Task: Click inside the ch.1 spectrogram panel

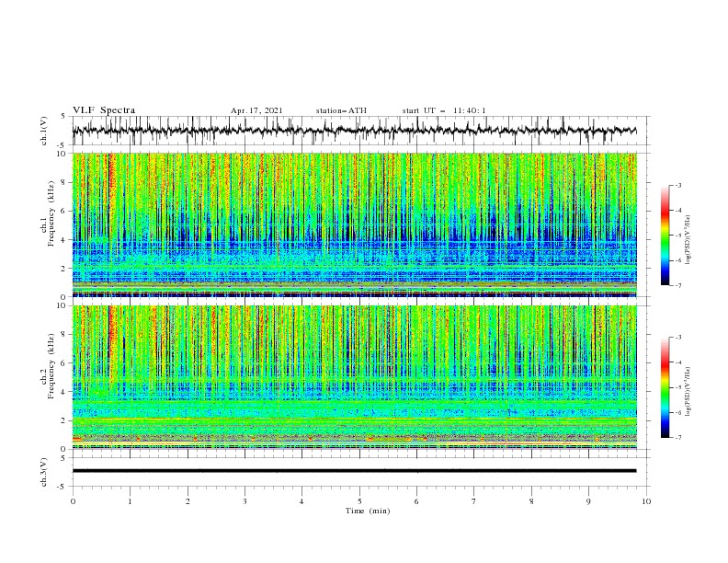Action: [354, 224]
